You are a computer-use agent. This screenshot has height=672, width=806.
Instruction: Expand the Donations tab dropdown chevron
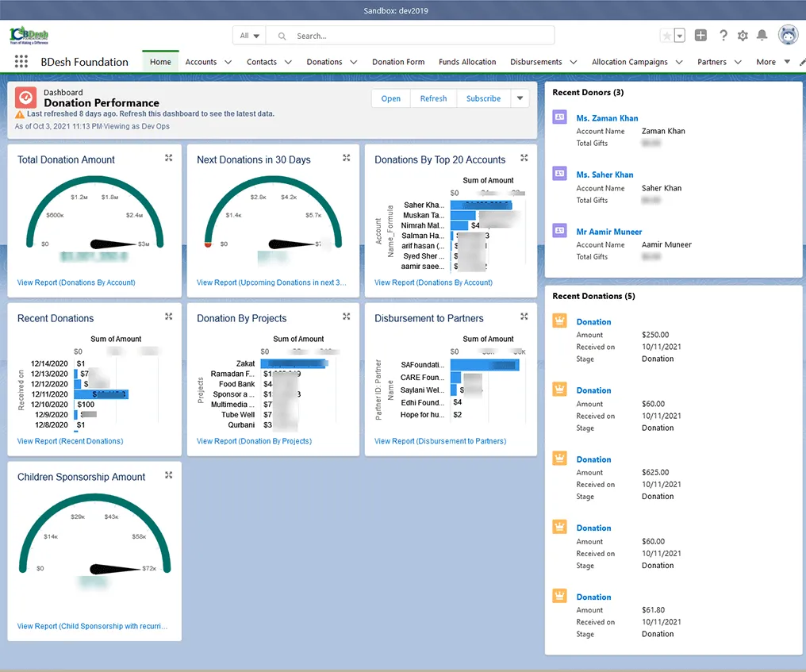click(354, 62)
